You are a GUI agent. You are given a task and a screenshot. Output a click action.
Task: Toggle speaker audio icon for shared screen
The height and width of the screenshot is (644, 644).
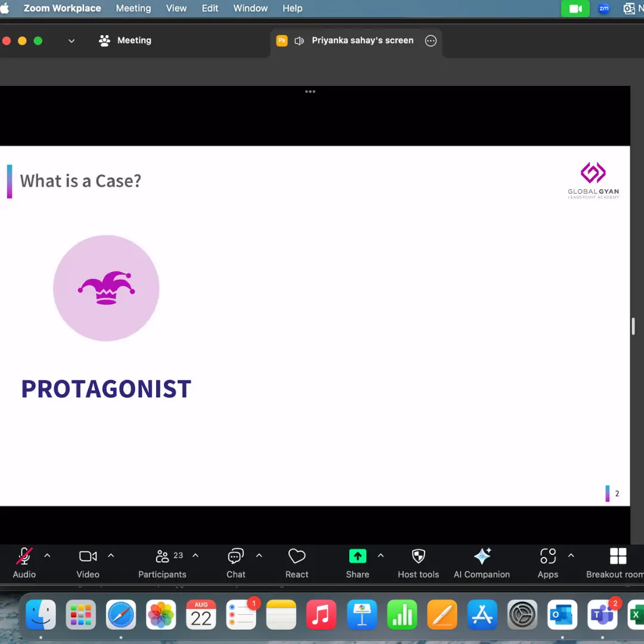299,41
